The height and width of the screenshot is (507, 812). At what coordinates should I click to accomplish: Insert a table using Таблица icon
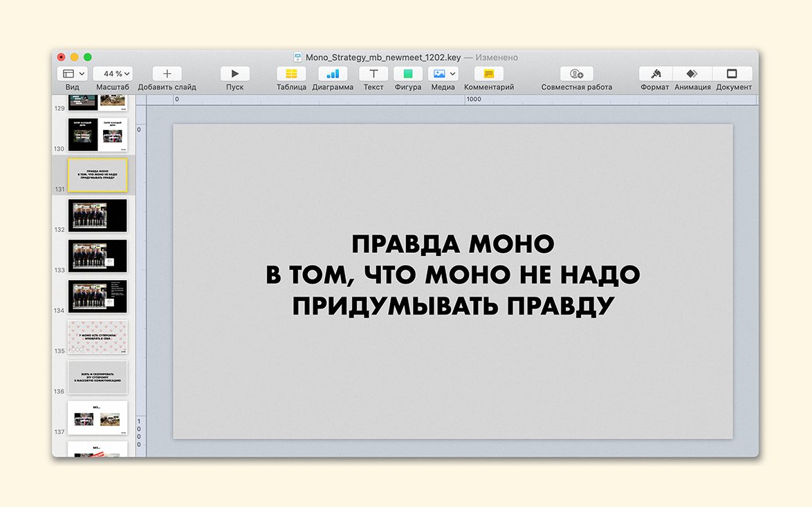point(291,73)
